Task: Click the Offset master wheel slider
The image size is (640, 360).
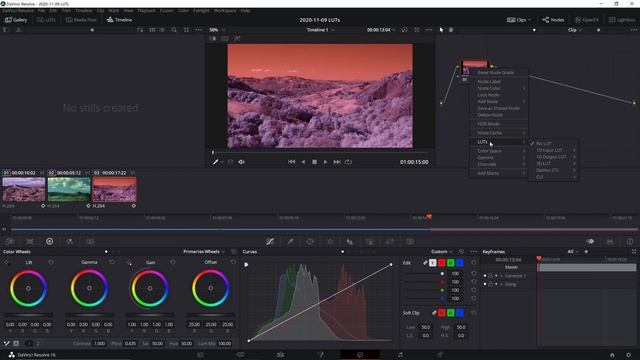Action: tap(211, 315)
